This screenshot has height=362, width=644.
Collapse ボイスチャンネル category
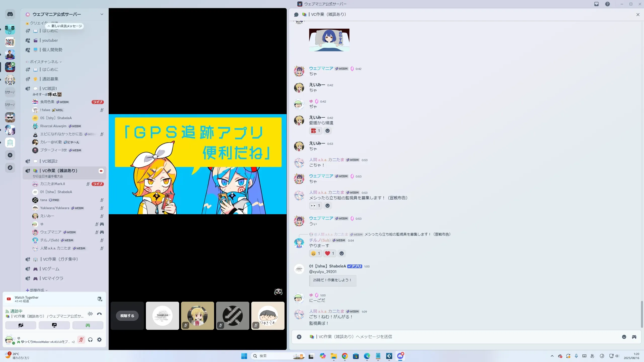(x=44, y=62)
